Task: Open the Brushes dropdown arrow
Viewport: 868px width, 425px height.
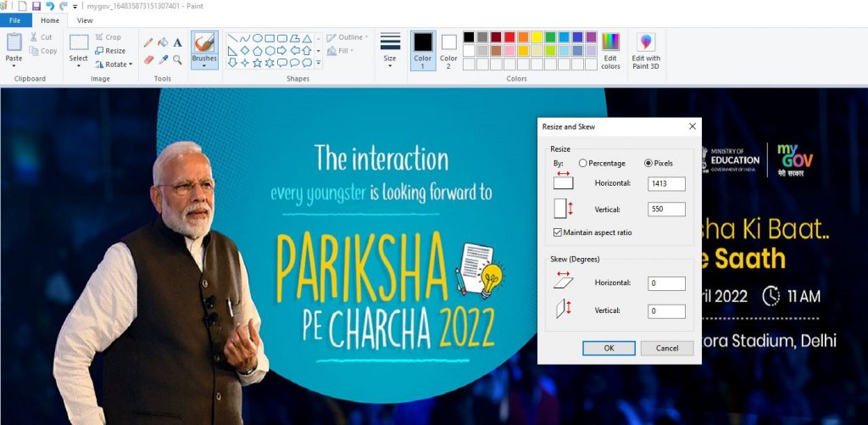Action: [x=204, y=66]
